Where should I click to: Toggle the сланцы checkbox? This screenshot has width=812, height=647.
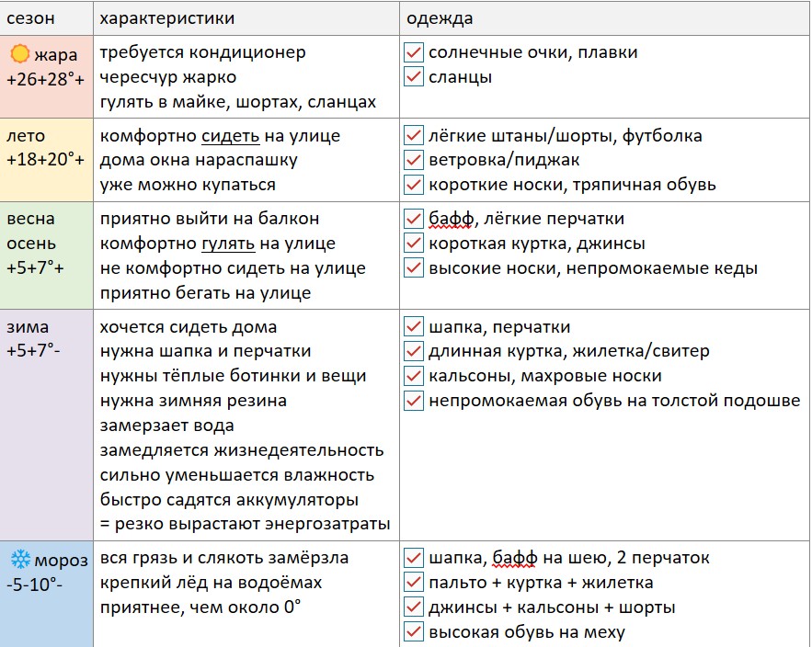[x=414, y=77]
